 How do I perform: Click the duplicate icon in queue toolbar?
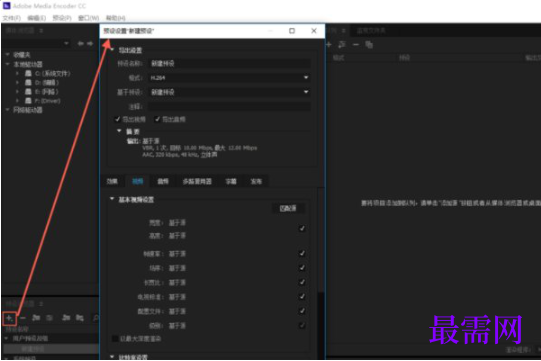point(369,45)
